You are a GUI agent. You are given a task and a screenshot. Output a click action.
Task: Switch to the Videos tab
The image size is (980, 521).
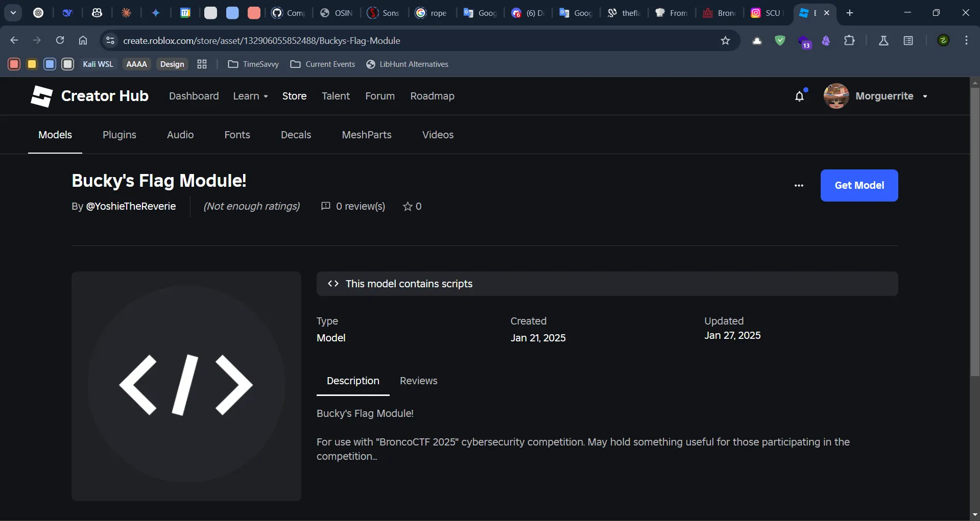(438, 135)
